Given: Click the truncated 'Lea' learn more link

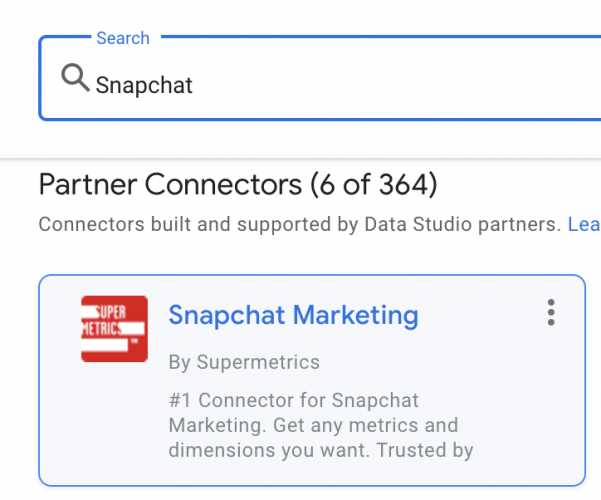Looking at the screenshot, I should coord(584,225).
